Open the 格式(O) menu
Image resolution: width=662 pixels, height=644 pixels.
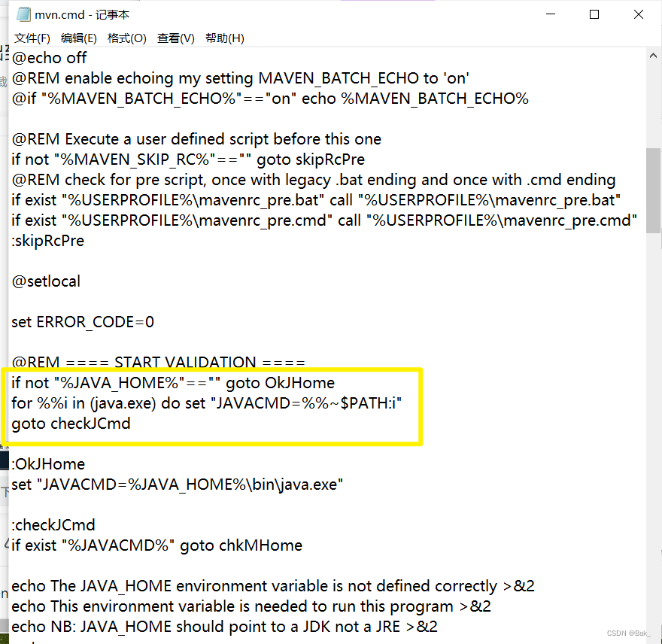126,38
